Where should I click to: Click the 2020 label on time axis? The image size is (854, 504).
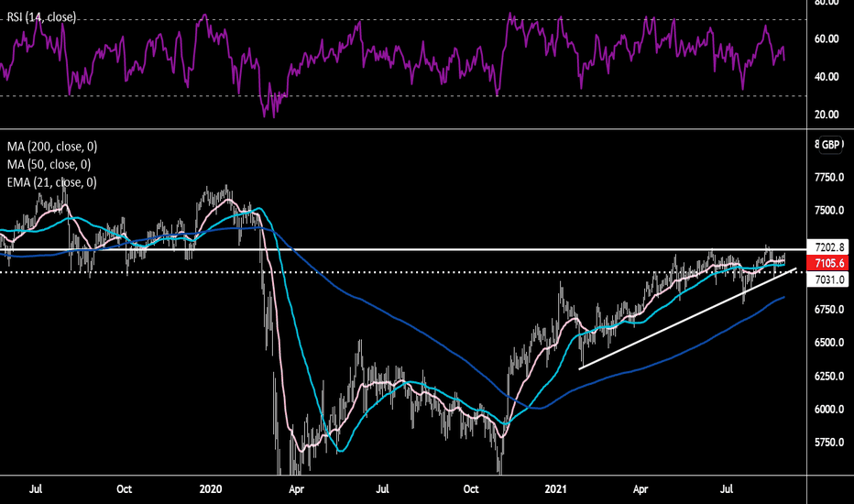(x=210, y=489)
